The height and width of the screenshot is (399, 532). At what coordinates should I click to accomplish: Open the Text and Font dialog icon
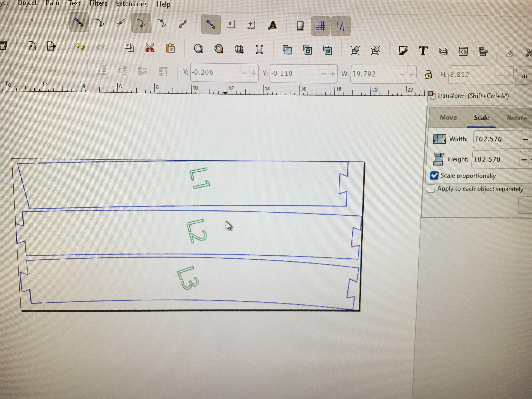click(423, 51)
